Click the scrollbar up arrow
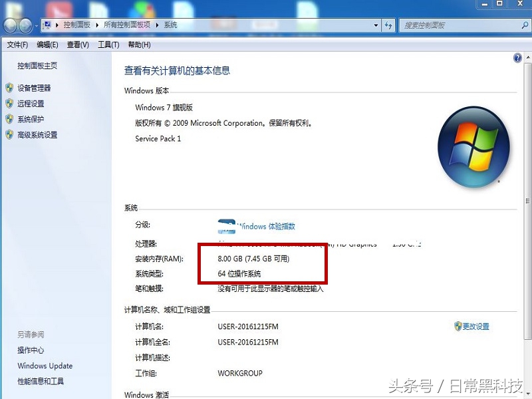Viewport: 532px width, 399px height. point(527,57)
